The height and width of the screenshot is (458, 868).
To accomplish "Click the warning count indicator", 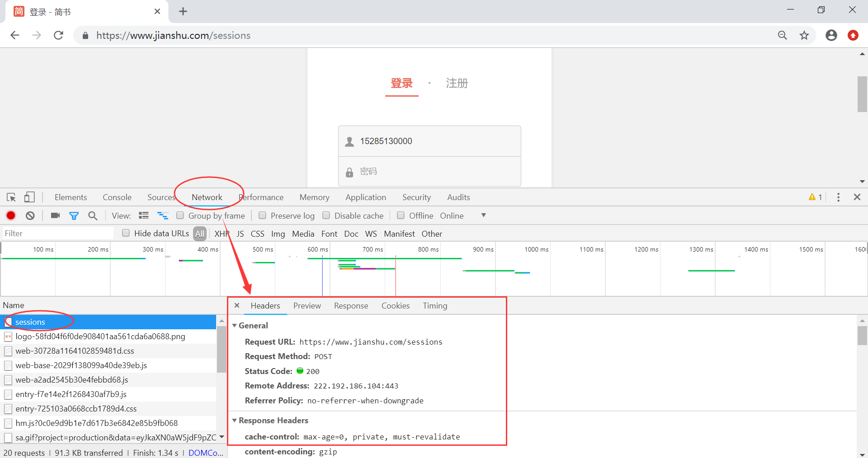I will coord(816,197).
